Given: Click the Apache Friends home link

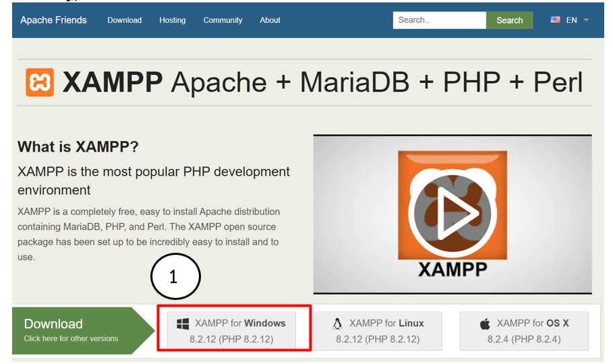Looking at the screenshot, I should click(53, 20).
